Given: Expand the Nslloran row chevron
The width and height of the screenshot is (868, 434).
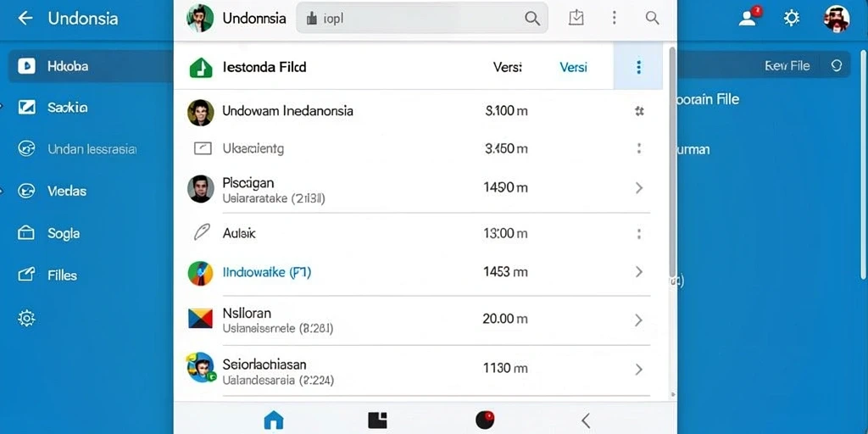Looking at the screenshot, I should click(x=638, y=320).
